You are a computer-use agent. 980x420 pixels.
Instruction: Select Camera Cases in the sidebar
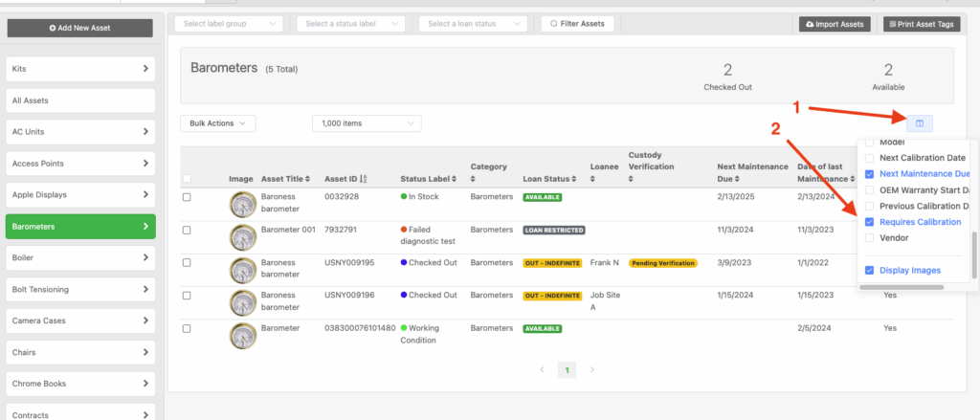coord(79,321)
